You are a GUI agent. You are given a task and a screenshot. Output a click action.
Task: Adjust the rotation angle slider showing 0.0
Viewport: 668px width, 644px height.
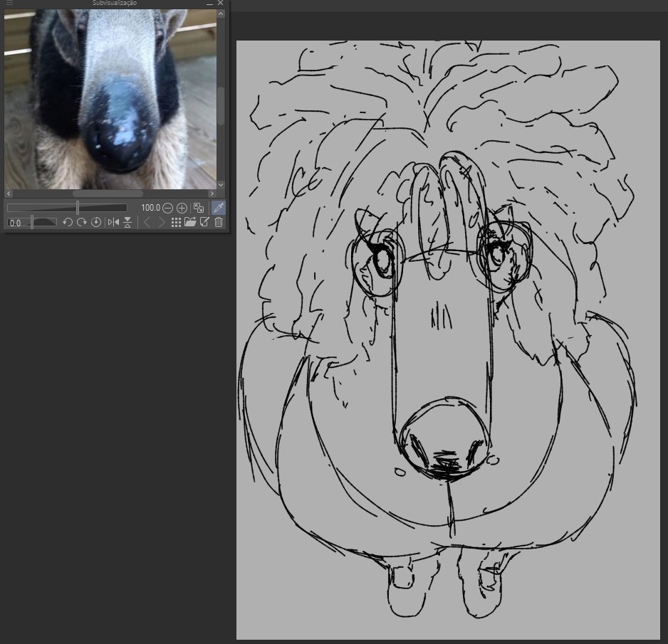coord(32,223)
